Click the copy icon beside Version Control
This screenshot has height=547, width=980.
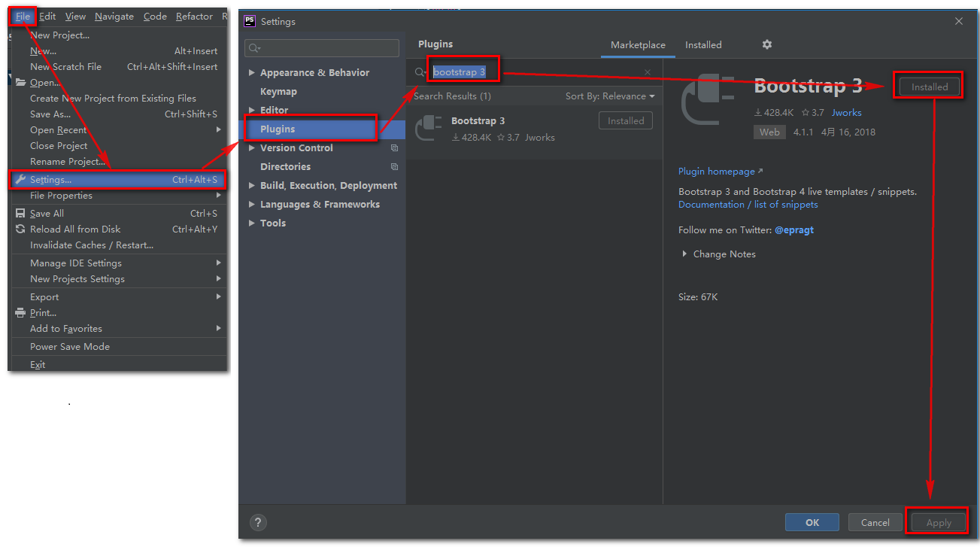tap(394, 148)
